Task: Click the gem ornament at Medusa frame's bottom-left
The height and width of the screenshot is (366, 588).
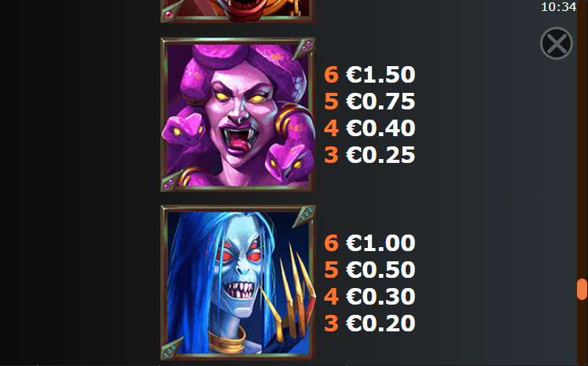Action: pos(171,181)
